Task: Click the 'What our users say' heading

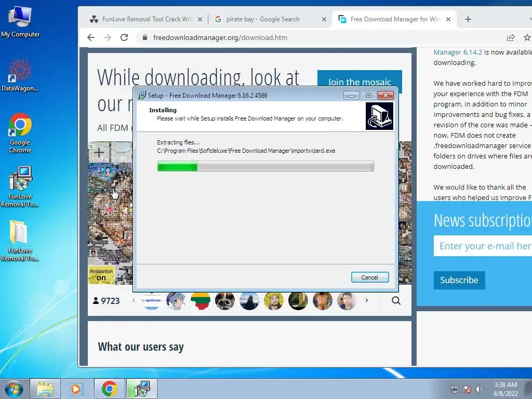Action: tap(141, 347)
